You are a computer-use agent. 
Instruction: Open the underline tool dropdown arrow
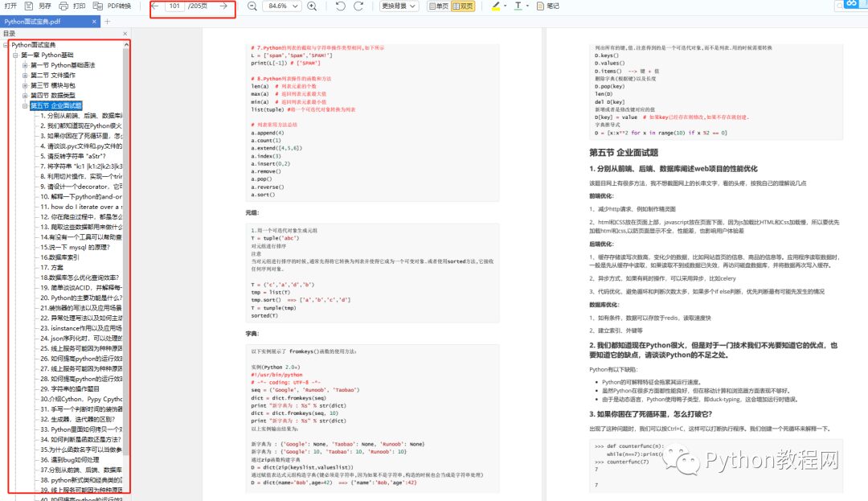pyautogui.click(x=527, y=6)
